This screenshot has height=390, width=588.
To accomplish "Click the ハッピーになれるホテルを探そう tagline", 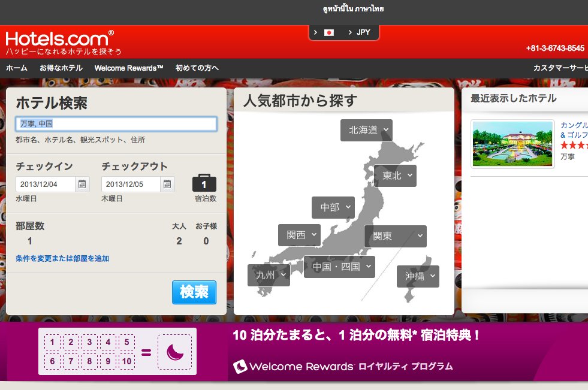I will (64, 52).
